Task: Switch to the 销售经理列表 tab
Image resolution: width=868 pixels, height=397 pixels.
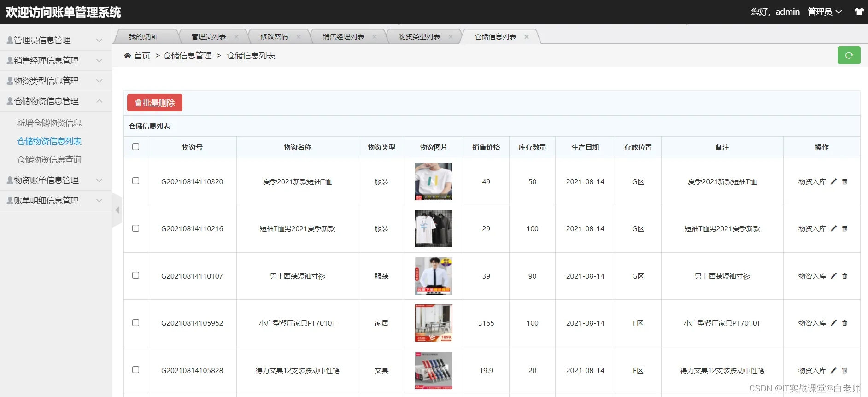Action: tap(343, 37)
